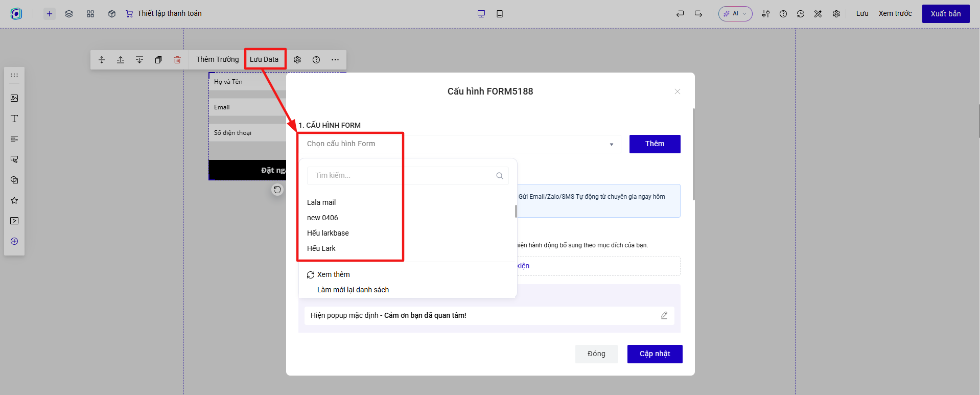This screenshot has width=980, height=395.
Task: Click the redo arrow icon
Action: click(698, 14)
